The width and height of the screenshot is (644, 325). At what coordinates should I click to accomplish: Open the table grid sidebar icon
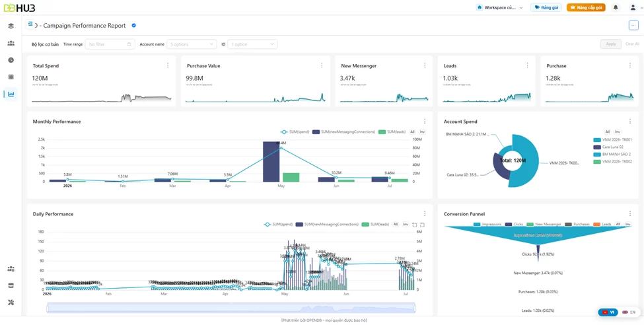11,77
